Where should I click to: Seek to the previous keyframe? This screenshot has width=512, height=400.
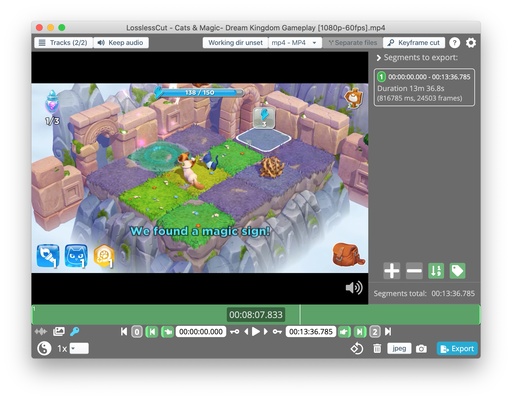[x=235, y=332]
